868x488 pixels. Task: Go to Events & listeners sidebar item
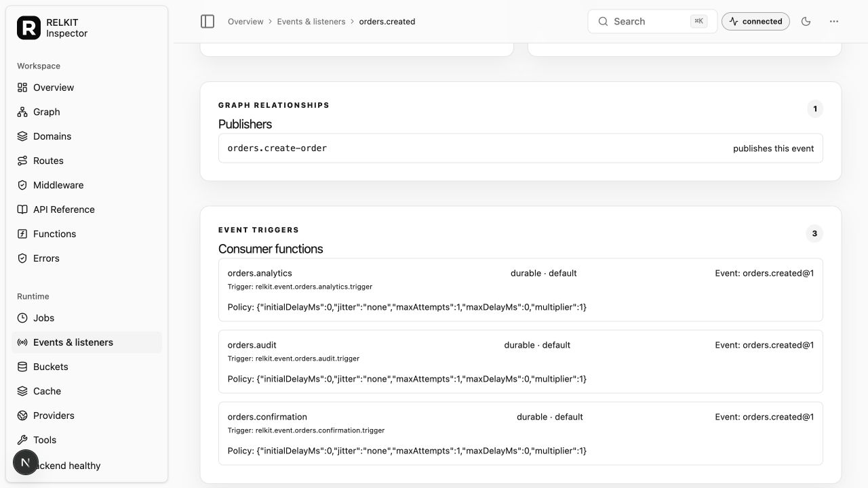(x=87, y=342)
